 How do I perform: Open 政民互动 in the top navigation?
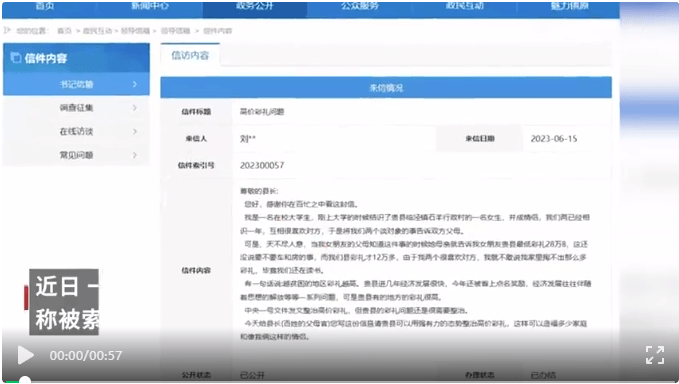[465, 6]
